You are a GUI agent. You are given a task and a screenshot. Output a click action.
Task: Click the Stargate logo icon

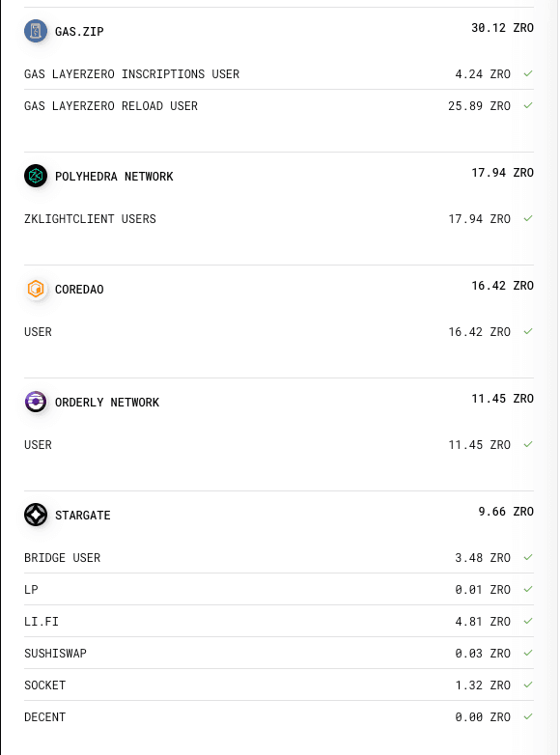pyautogui.click(x=36, y=515)
